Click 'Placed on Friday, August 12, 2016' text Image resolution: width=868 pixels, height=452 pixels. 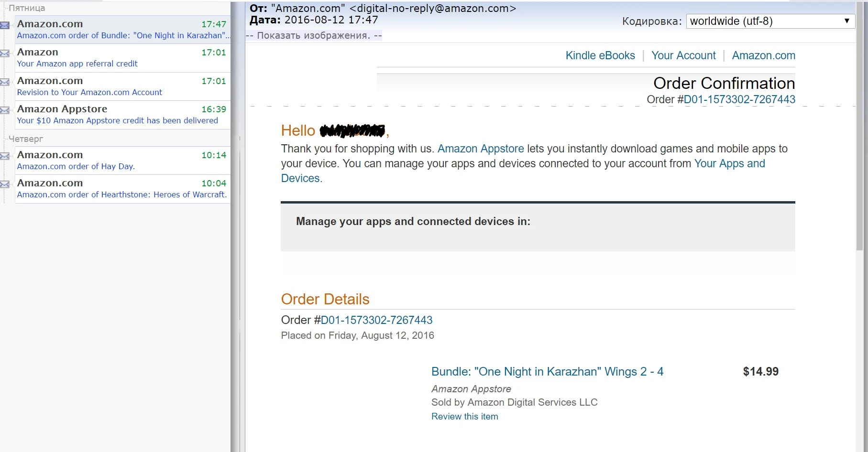(358, 335)
